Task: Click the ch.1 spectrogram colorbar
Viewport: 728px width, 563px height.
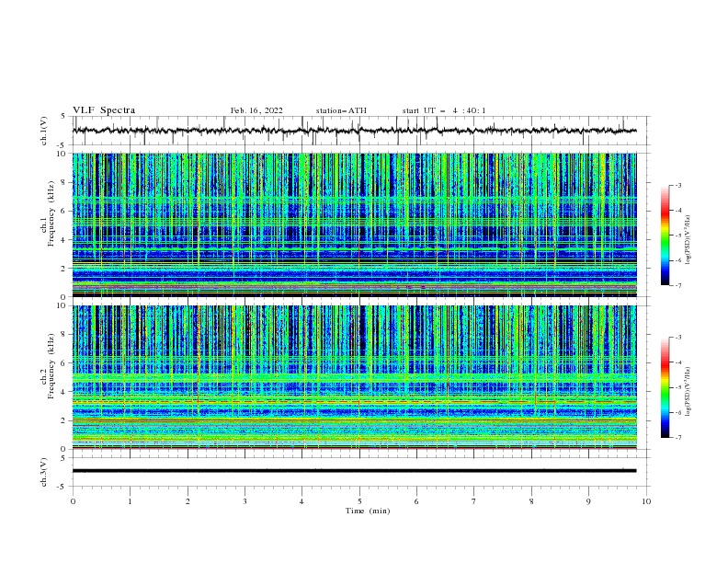Action: pyautogui.click(x=665, y=236)
